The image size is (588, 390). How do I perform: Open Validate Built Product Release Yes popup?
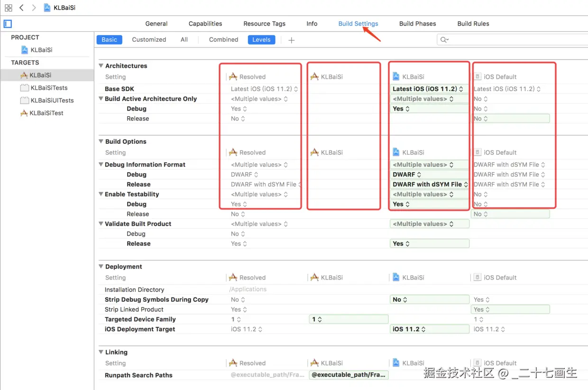tap(429, 244)
